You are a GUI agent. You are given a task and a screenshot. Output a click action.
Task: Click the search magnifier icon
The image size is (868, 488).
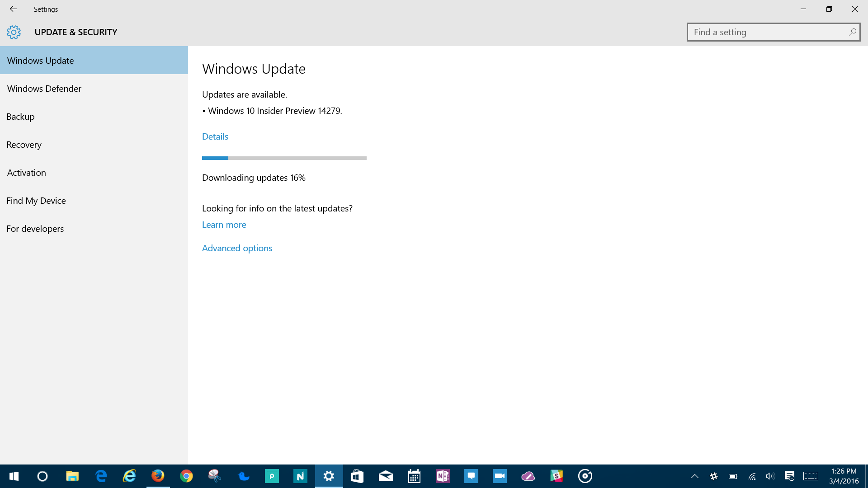point(852,32)
